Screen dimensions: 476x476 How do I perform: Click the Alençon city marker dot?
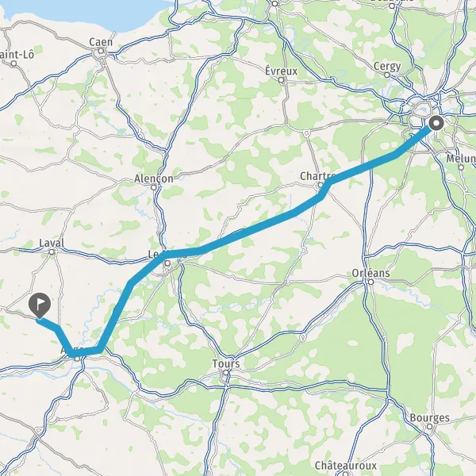click(x=154, y=187)
